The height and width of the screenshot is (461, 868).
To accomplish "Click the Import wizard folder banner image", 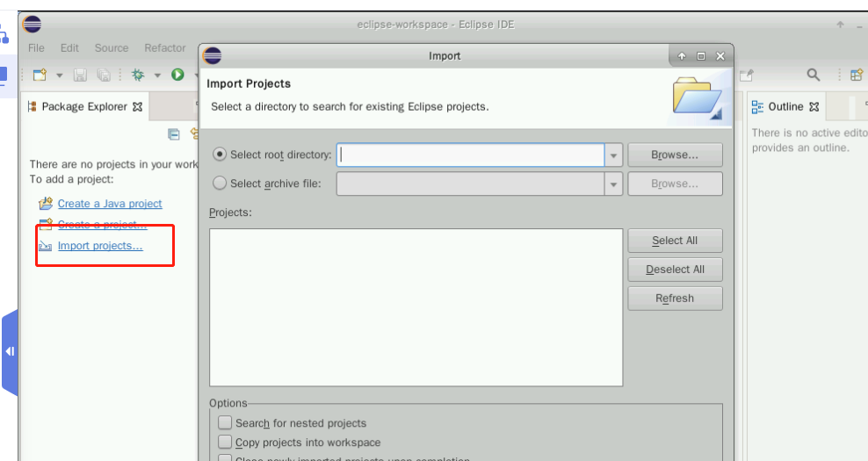I will click(698, 98).
